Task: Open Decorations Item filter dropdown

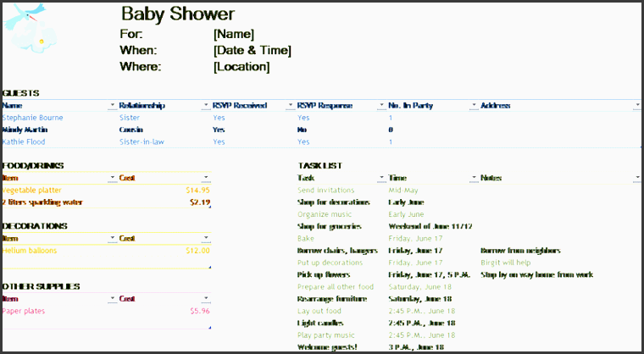Action: point(113,239)
